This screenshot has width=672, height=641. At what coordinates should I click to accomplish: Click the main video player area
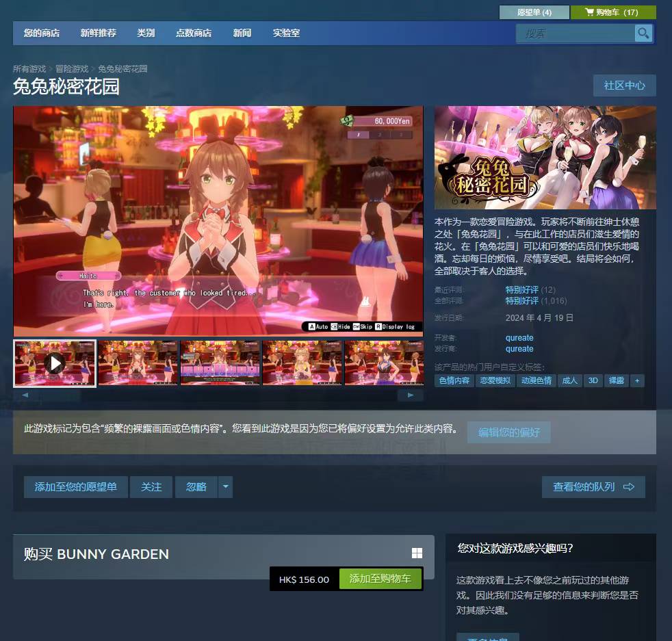point(218,221)
